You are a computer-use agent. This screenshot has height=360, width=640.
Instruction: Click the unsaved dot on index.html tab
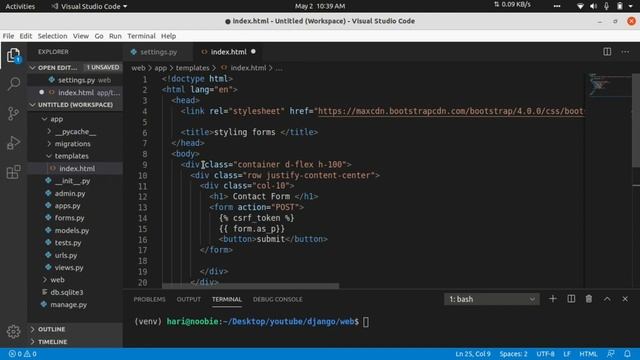click(x=253, y=51)
